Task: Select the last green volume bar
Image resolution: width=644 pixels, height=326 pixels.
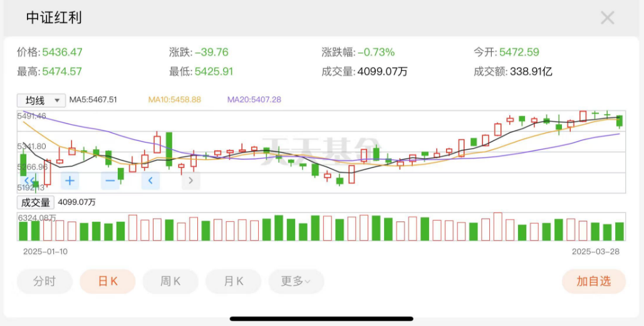Action: click(x=620, y=231)
